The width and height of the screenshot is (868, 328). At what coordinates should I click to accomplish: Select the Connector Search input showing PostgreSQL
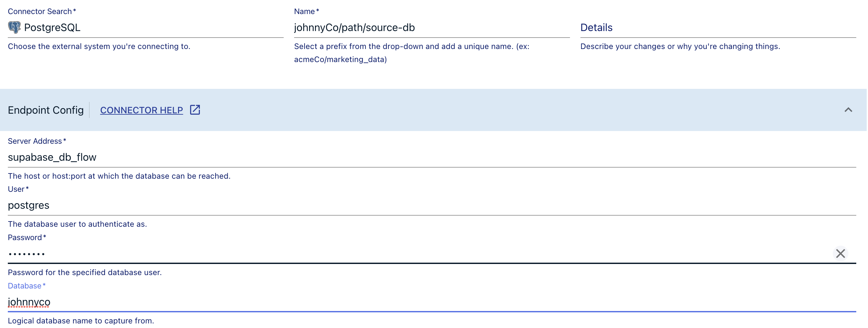[x=135, y=27]
